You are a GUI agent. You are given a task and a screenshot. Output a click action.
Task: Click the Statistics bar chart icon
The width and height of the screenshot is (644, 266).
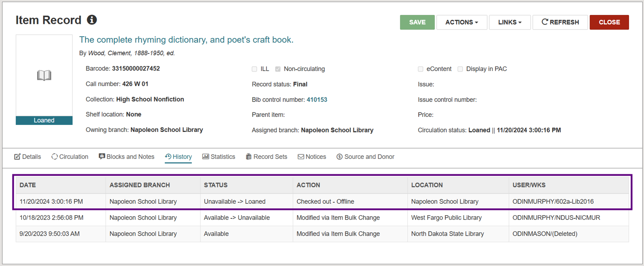tap(205, 156)
